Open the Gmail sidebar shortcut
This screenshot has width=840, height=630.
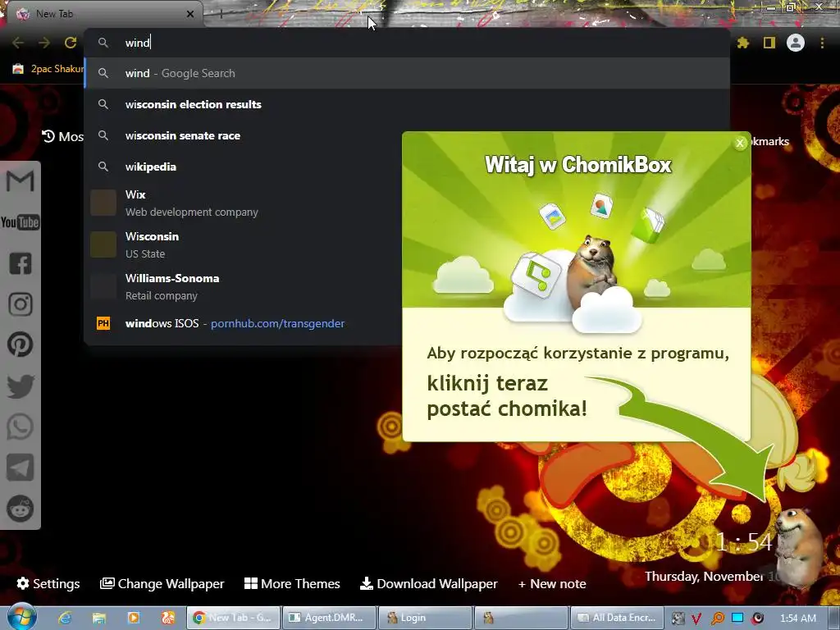point(20,181)
